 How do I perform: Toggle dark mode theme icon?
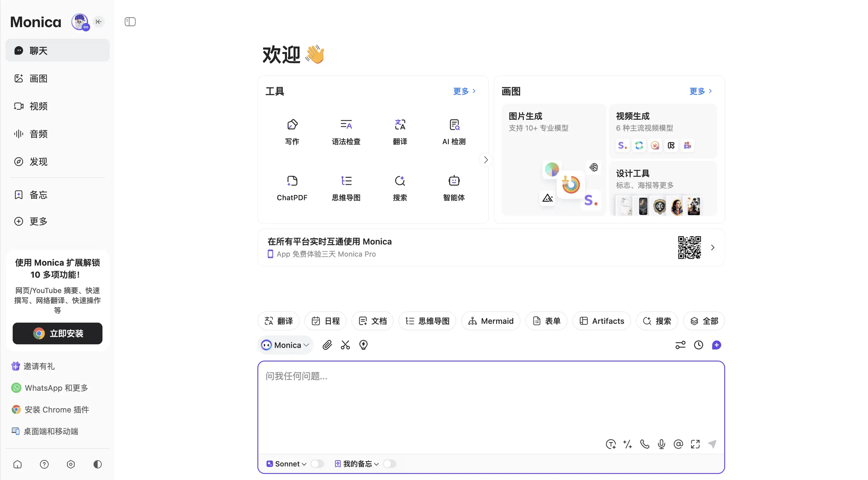coord(97,464)
